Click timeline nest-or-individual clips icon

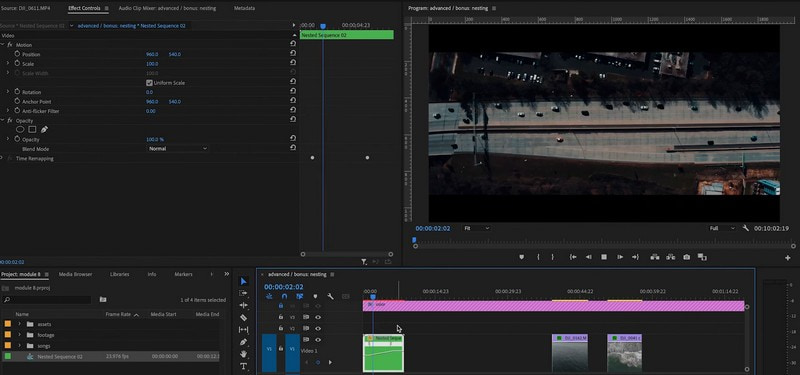click(269, 296)
